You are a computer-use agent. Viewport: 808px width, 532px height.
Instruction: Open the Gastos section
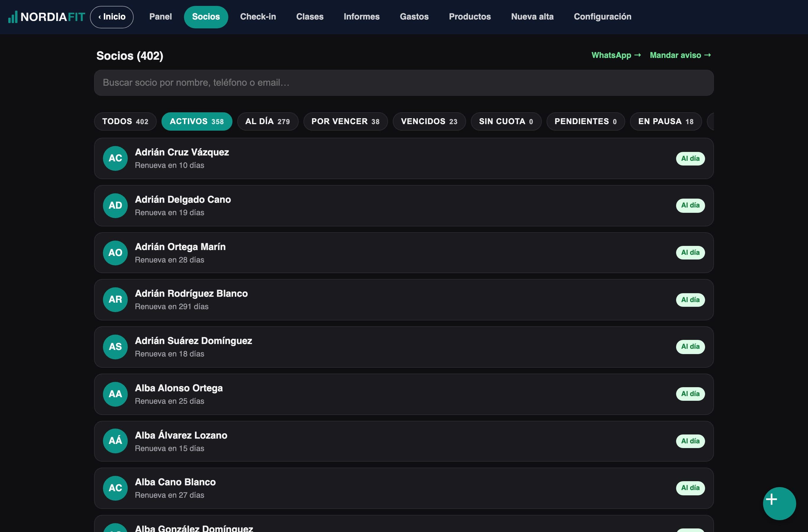[414, 17]
